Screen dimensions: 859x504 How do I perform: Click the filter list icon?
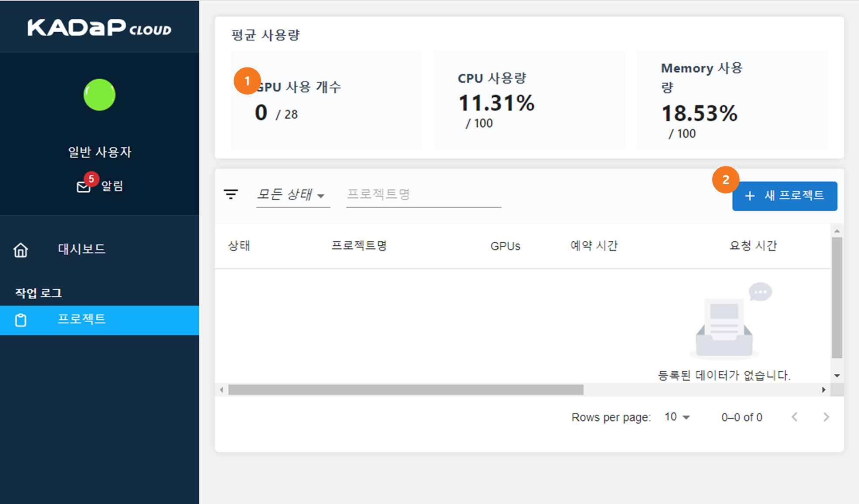[231, 194]
